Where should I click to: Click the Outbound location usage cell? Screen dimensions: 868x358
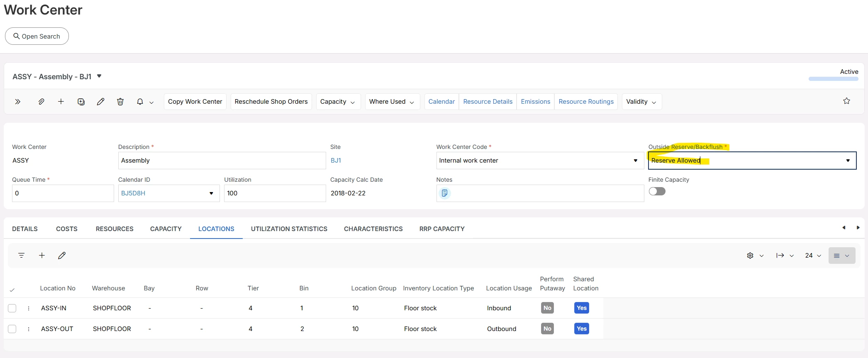pyautogui.click(x=502, y=329)
